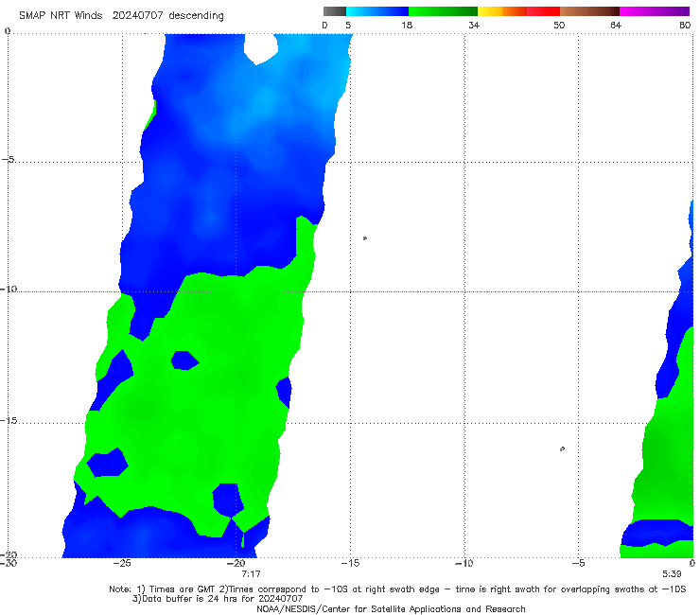The height and width of the screenshot is (615, 700).
Task: Click the small island marker near longitude -5.5
Action: 562,448
